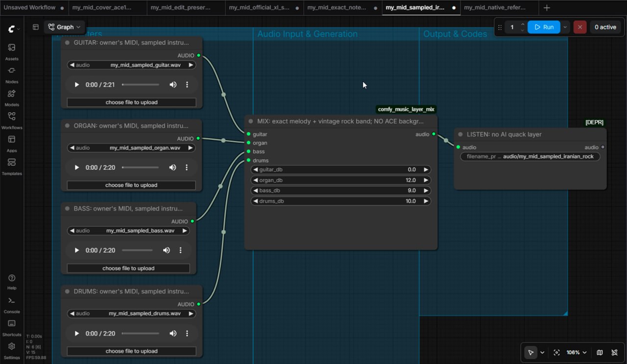Increment the batch count stepper
Viewport: 627px width, 364px height.
tap(523, 24)
